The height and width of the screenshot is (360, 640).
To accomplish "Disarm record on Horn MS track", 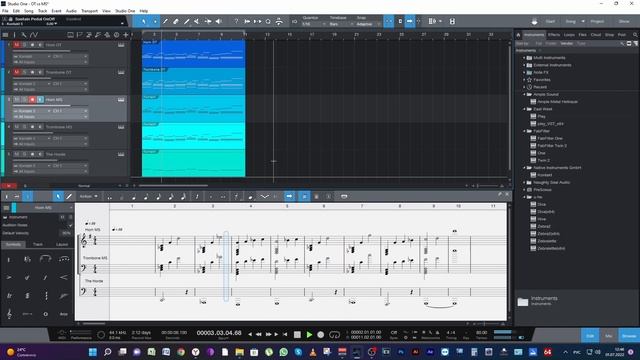I will click(x=32, y=100).
